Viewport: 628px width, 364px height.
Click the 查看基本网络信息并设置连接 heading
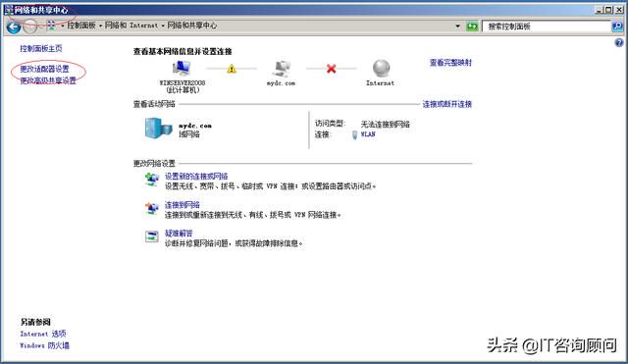click(x=183, y=51)
